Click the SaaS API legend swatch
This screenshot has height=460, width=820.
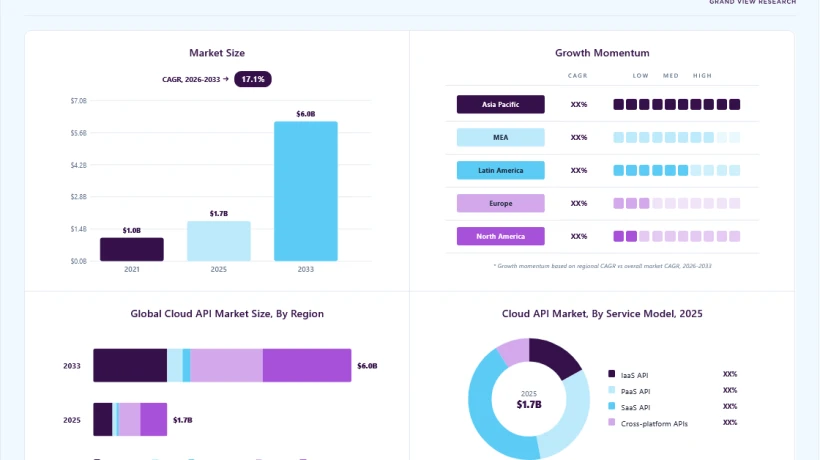[x=611, y=406]
